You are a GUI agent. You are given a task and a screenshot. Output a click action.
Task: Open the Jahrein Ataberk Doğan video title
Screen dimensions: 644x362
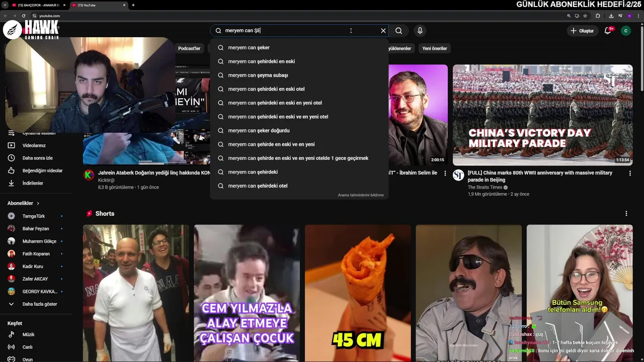(154, 172)
